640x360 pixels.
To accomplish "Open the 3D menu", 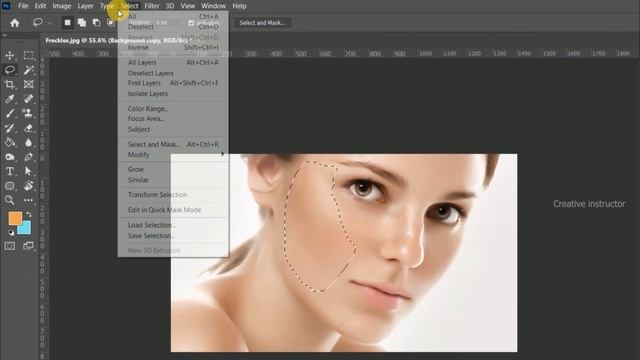I will point(170,6).
